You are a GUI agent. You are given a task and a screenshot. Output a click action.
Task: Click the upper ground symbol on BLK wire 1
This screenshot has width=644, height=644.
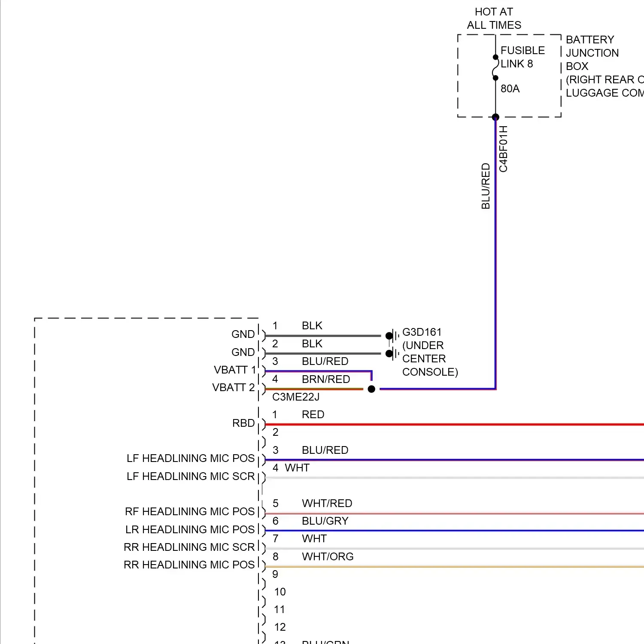tap(392, 336)
